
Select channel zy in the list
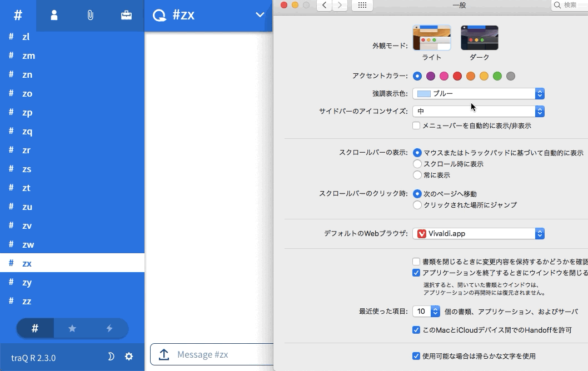72,282
